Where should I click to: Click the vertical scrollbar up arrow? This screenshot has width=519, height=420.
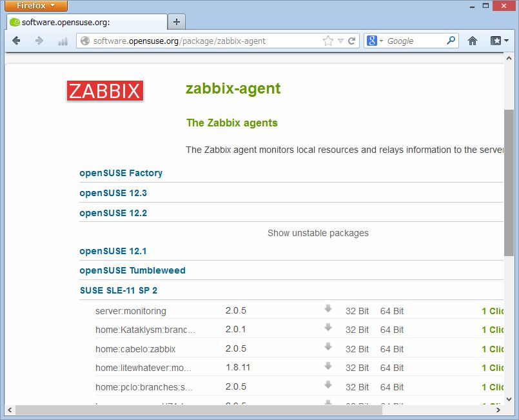coord(509,58)
